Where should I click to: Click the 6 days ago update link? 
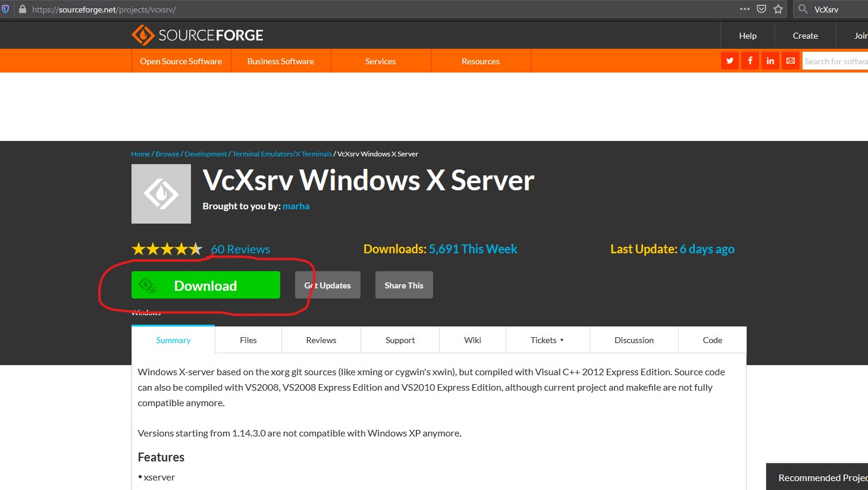[707, 249]
